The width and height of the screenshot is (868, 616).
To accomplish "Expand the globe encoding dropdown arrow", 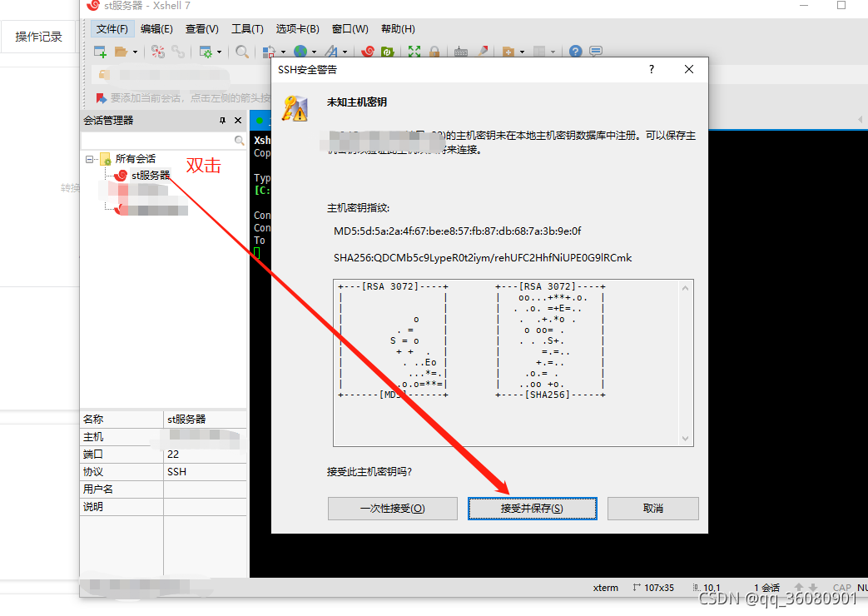I will click(314, 52).
